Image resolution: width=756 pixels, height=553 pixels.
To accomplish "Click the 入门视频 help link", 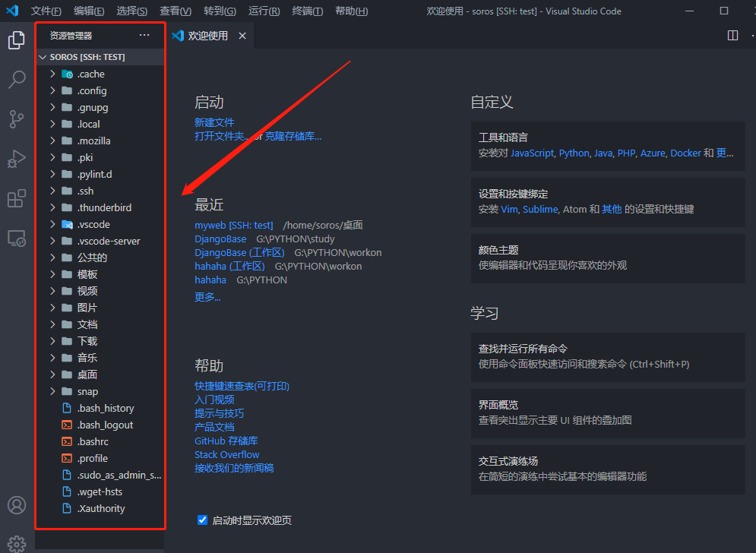I will pyautogui.click(x=214, y=400).
